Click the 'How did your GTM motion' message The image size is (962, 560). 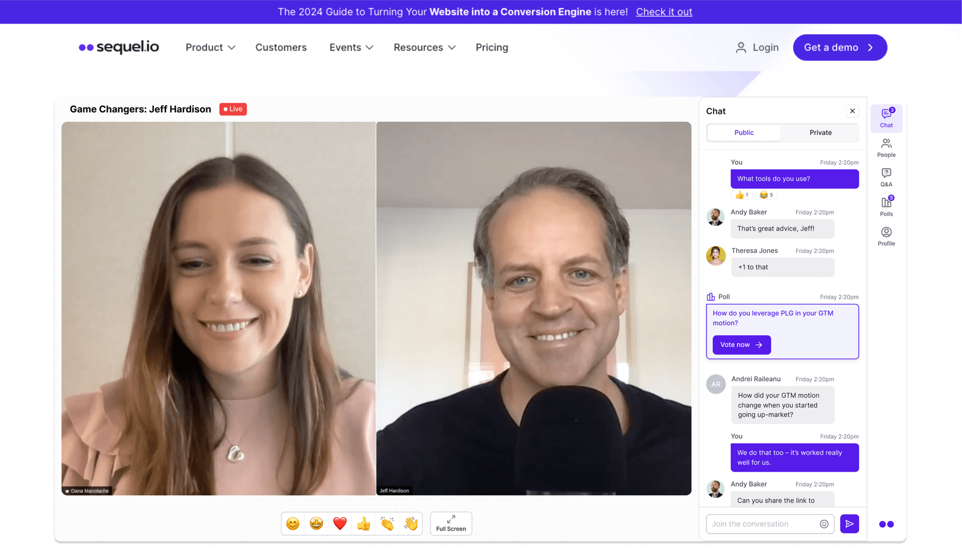pyautogui.click(x=782, y=405)
